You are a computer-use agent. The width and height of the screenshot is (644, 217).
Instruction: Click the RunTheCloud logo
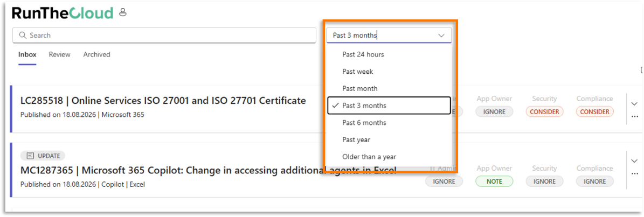pyautogui.click(x=63, y=13)
